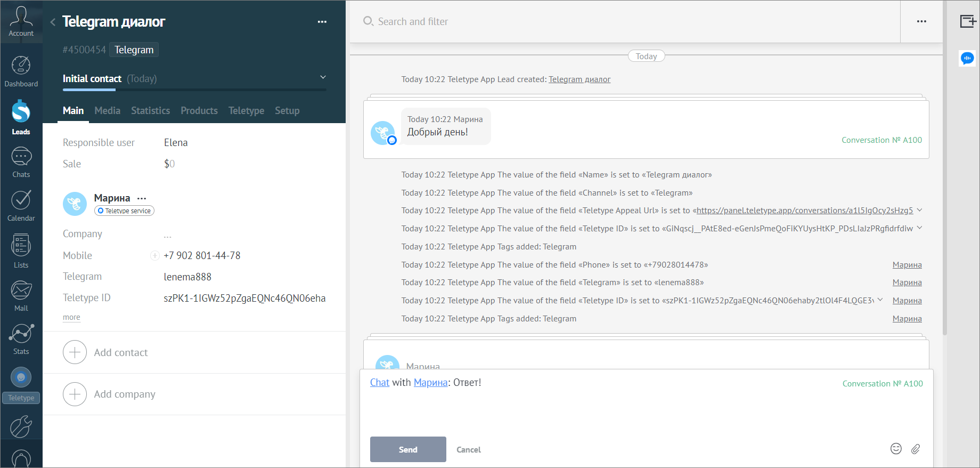Cancel the reply message
Screen dimensions: 980x468
click(469, 450)
